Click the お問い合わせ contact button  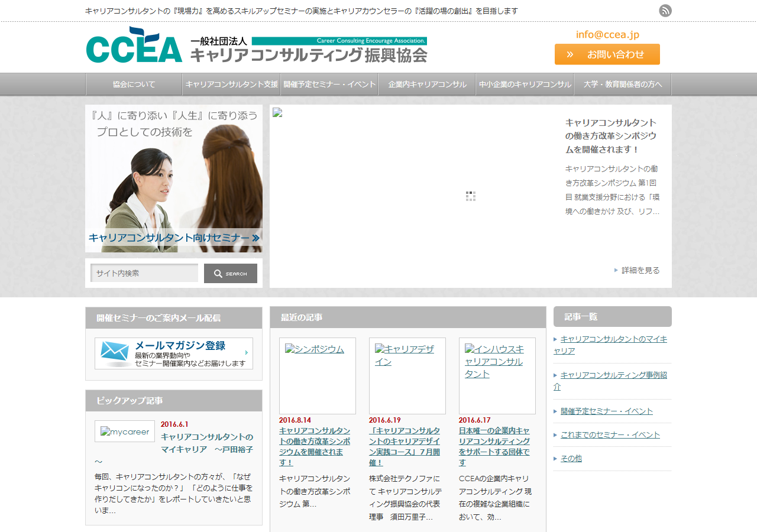[x=607, y=54]
